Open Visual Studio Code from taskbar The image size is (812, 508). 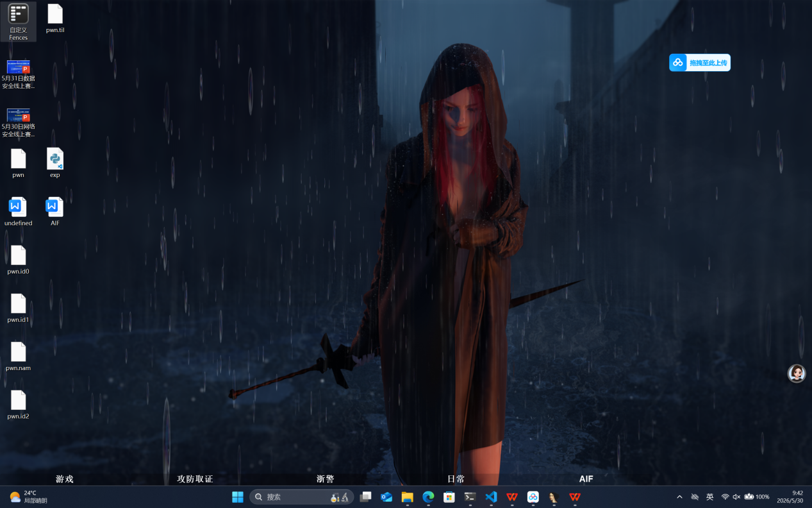click(491, 497)
